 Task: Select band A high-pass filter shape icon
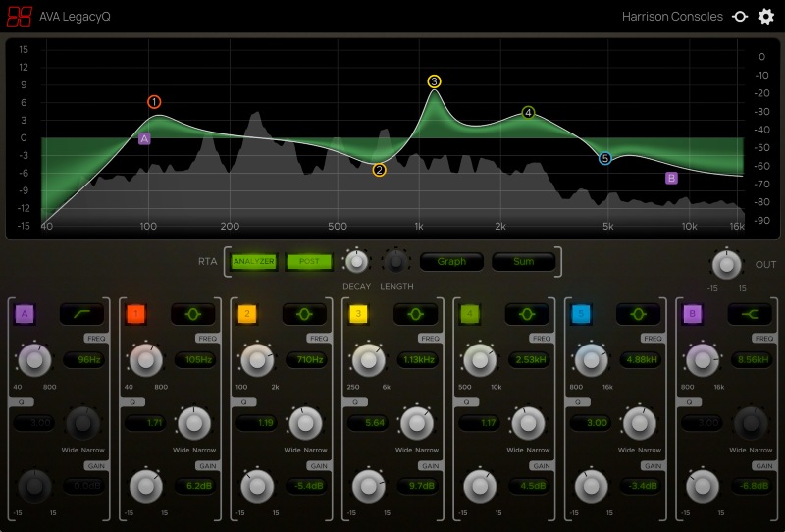tap(80, 314)
